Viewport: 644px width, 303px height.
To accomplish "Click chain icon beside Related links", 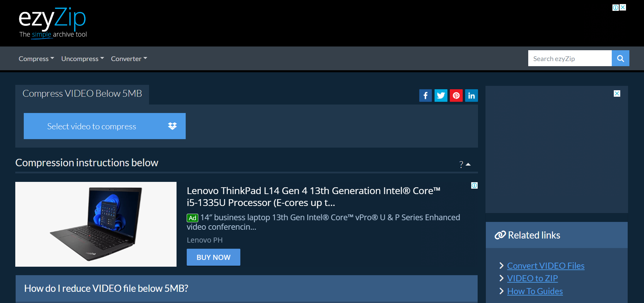I will [x=500, y=235].
